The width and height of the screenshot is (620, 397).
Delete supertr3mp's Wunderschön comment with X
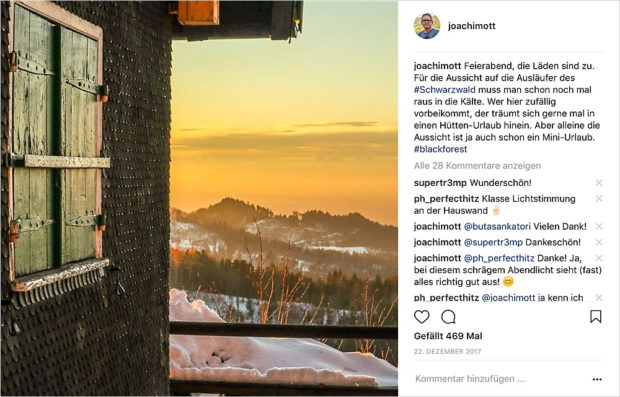pyautogui.click(x=599, y=183)
